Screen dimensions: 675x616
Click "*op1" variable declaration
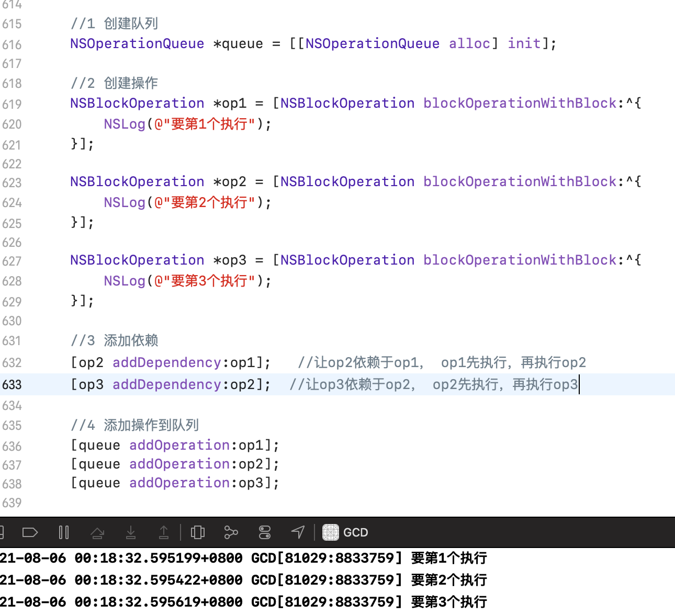pyautogui.click(x=230, y=103)
